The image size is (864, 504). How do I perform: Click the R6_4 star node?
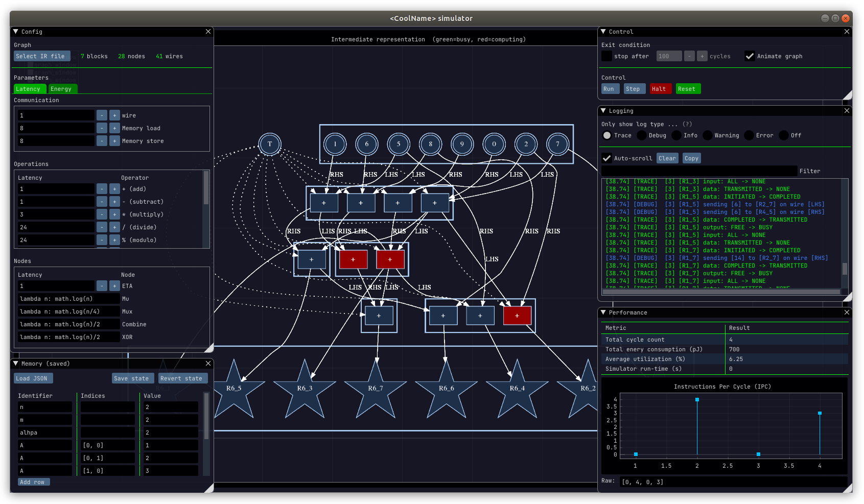point(517,391)
